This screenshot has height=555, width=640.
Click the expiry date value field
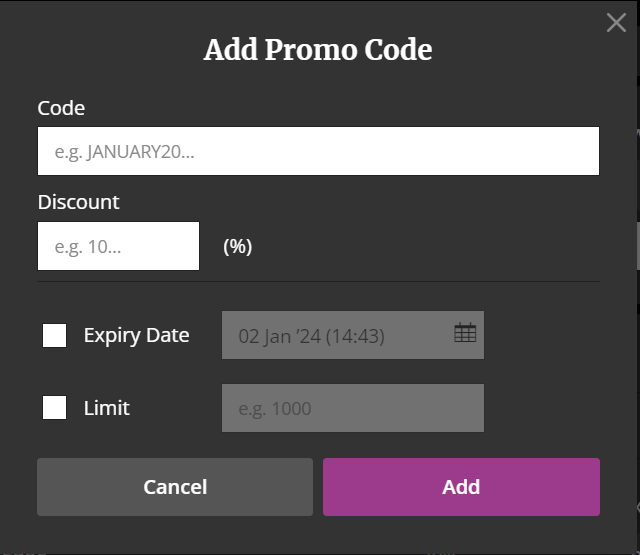(353, 335)
